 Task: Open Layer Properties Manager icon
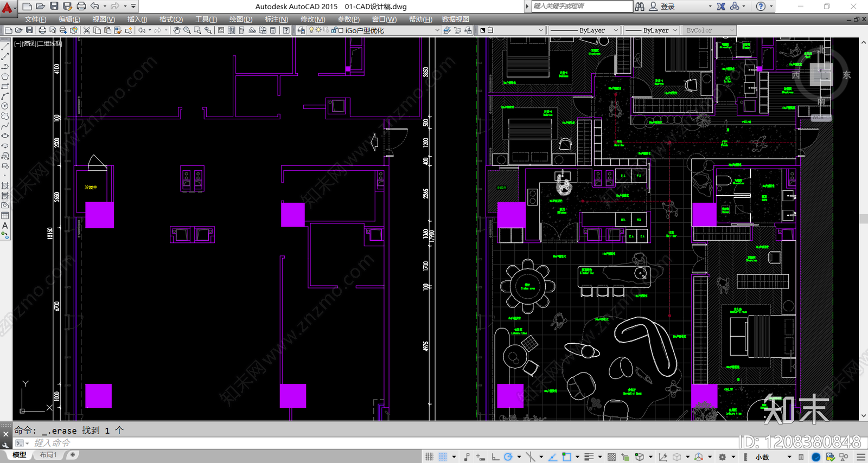click(302, 30)
